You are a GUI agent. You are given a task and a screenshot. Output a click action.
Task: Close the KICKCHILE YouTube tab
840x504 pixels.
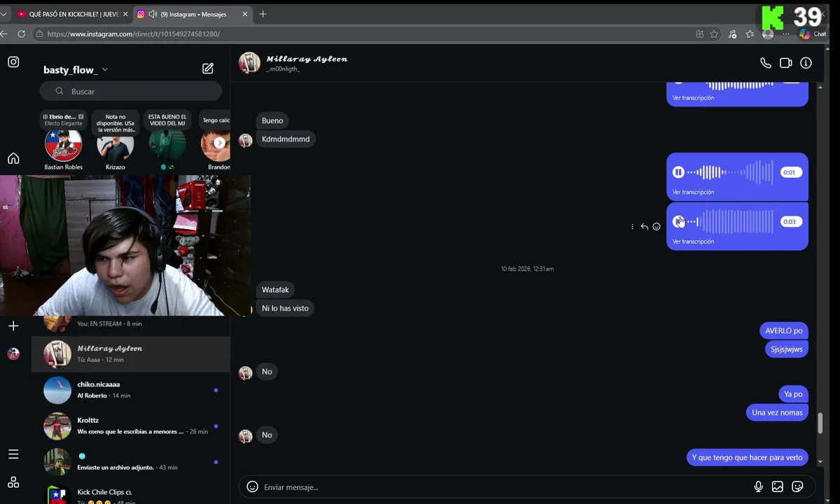(126, 14)
